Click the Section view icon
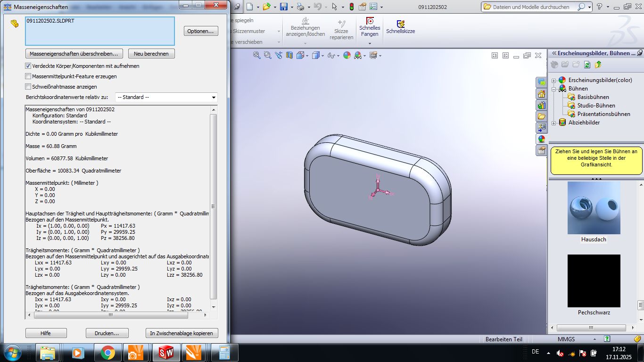This screenshot has width=644, height=362. tap(289, 55)
